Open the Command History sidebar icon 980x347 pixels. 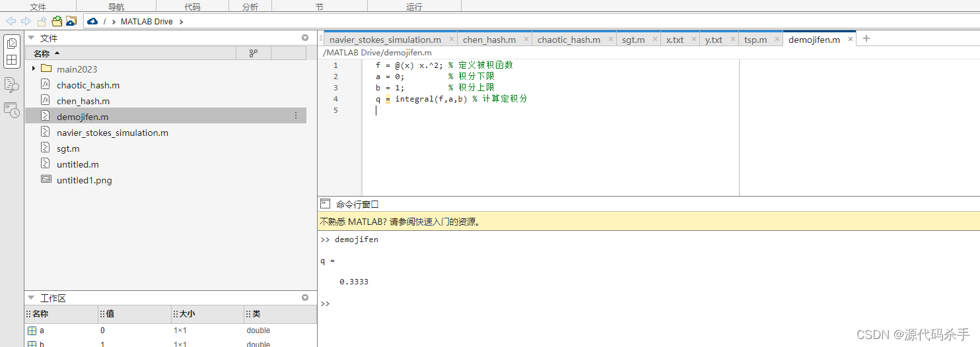click(12, 110)
